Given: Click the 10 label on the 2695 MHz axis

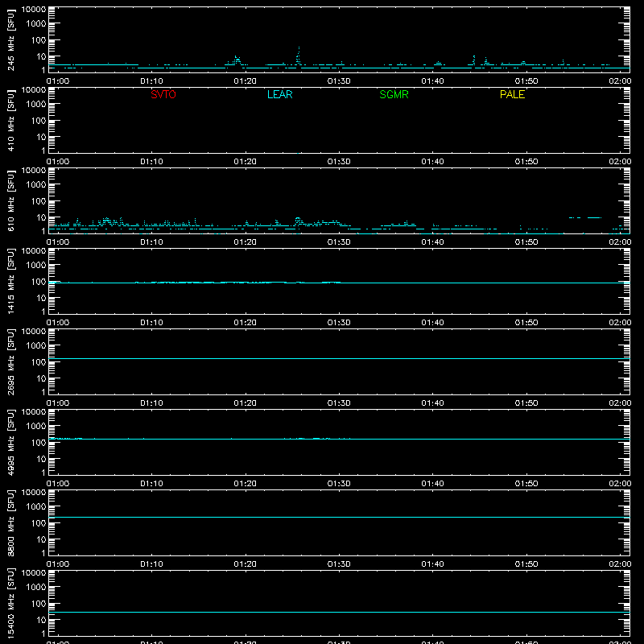Looking at the screenshot, I should (x=41, y=378).
